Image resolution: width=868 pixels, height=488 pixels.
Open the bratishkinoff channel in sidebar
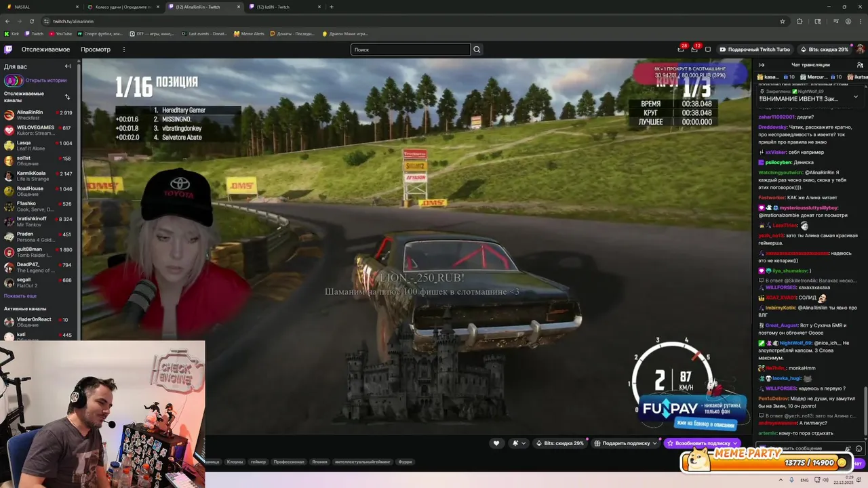[x=40, y=222]
